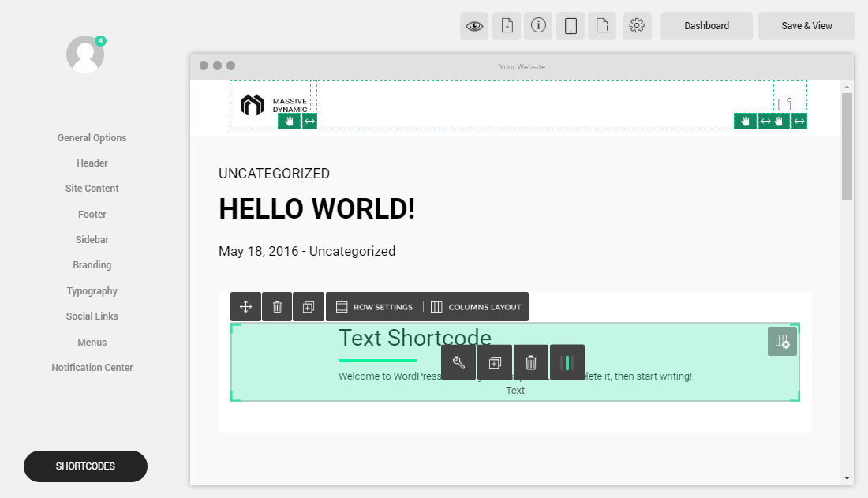Click the row move arrows icon
The width and height of the screenshot is (868, 498).
(245, 307)
